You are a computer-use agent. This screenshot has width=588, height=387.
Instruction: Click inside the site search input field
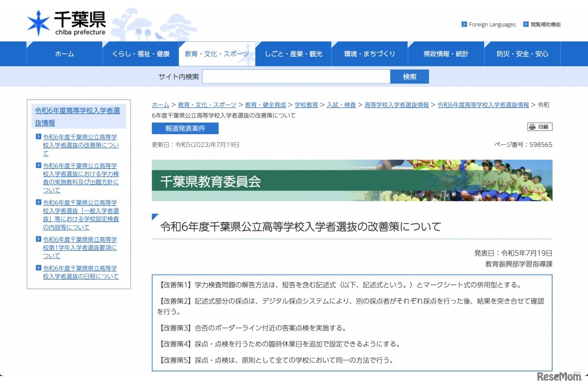(296, 76)
